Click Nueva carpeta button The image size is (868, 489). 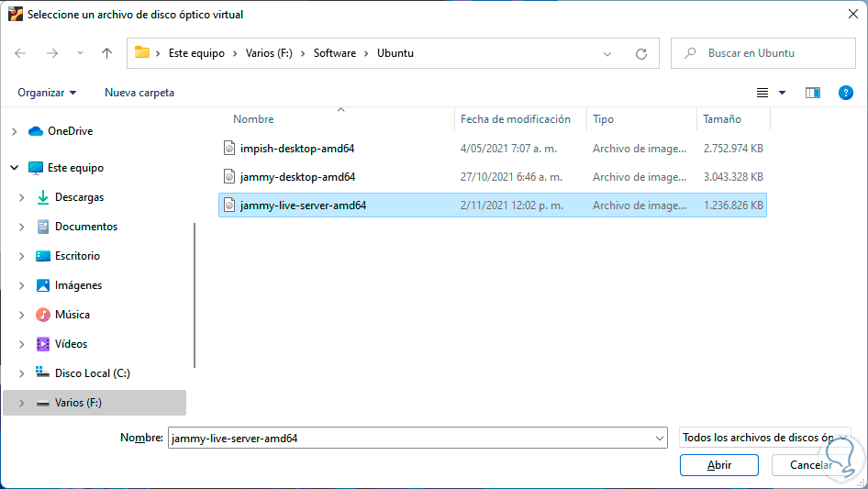[139, 93]
